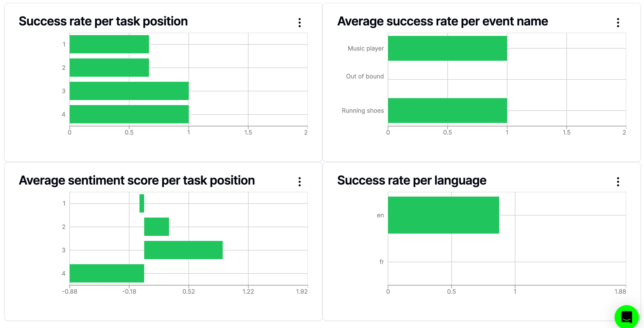
Task: Select the bar for task position 4
Action: tap(129, 114)
